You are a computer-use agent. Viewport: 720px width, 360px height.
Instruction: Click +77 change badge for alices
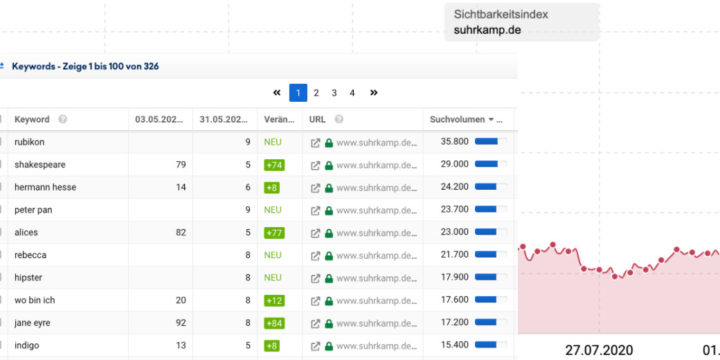coord(274,233)
